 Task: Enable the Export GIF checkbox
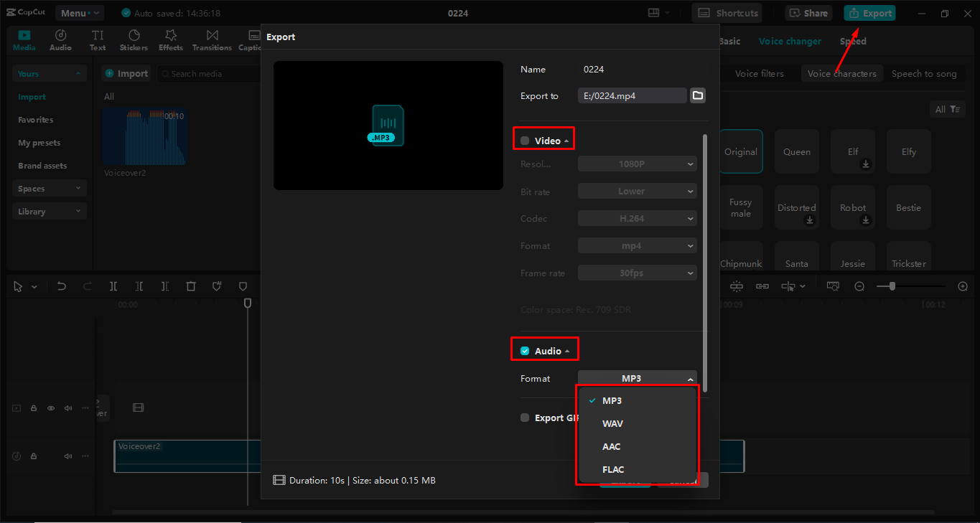click(x=525, y=418)
